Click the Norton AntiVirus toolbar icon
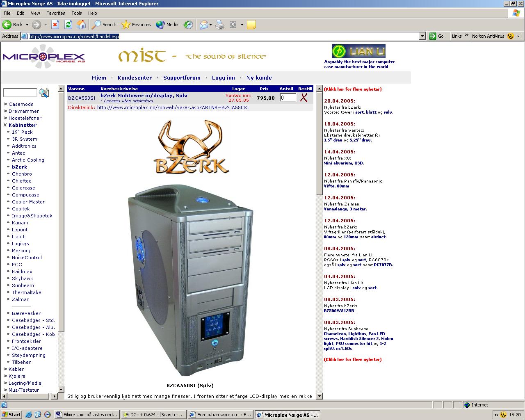Screen dimensions: 525x420 [x=511, y=36]
